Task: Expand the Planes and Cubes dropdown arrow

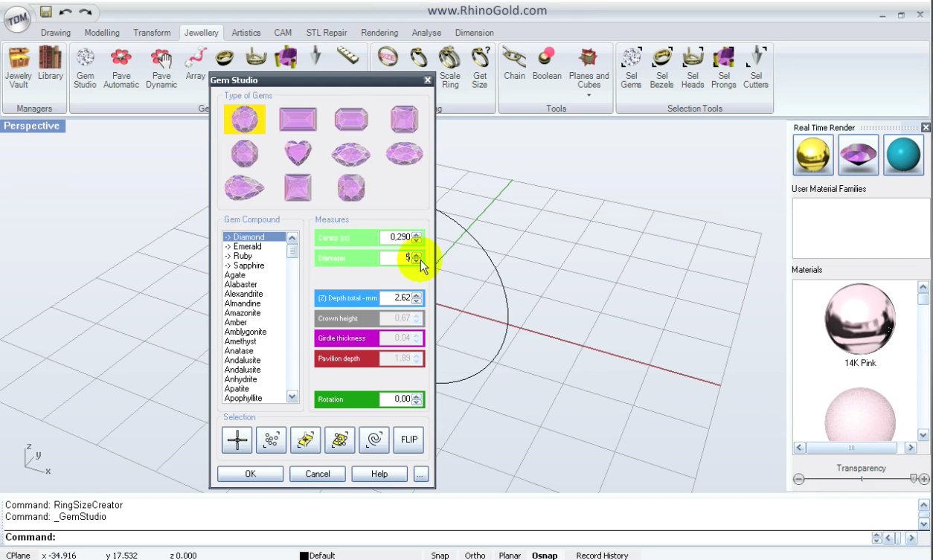Action: (589, 95)
